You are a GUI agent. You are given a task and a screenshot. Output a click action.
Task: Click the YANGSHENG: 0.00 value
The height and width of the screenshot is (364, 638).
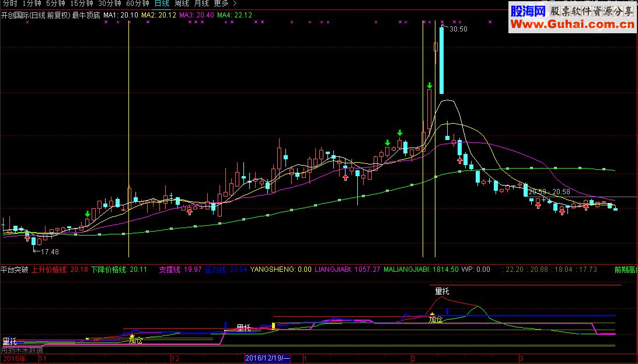pos(281,269)
